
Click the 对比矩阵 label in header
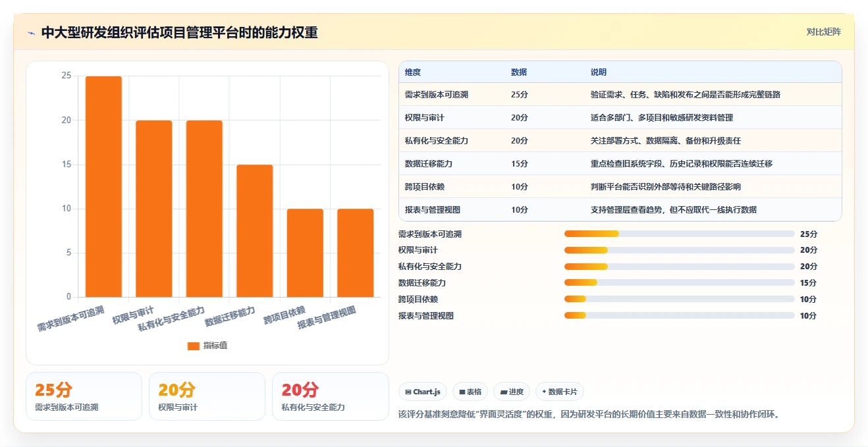point(823,32)
